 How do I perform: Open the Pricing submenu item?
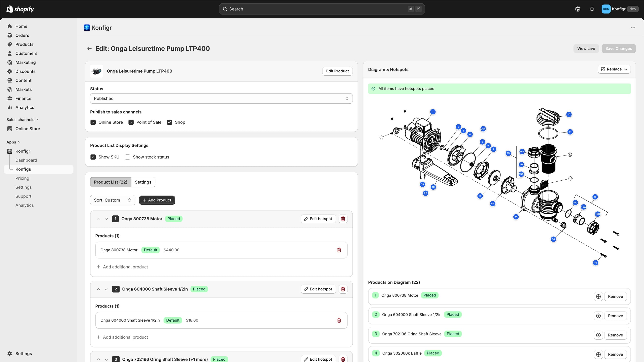pos(22,178)
